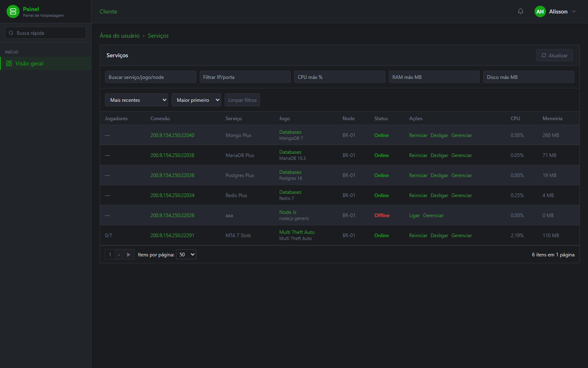
Task: Click the CPU máx % filter field
Action: (x=340, y=77)
